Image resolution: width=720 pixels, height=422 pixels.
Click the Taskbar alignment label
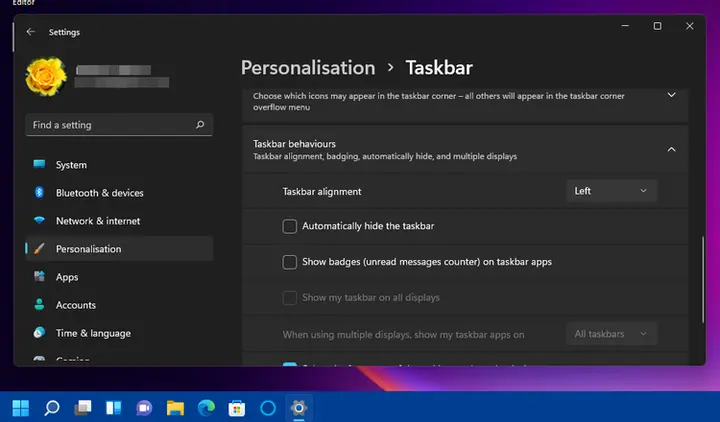click(x=322, y=191)
